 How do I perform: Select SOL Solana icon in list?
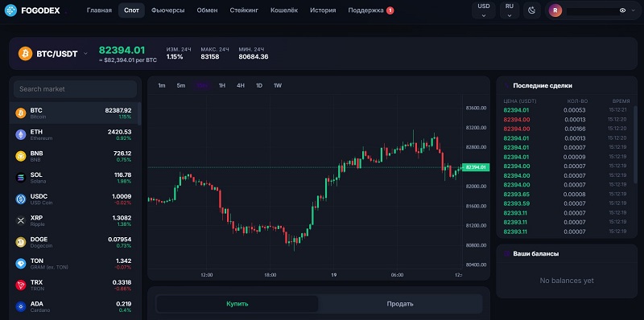tap(21, 178)
